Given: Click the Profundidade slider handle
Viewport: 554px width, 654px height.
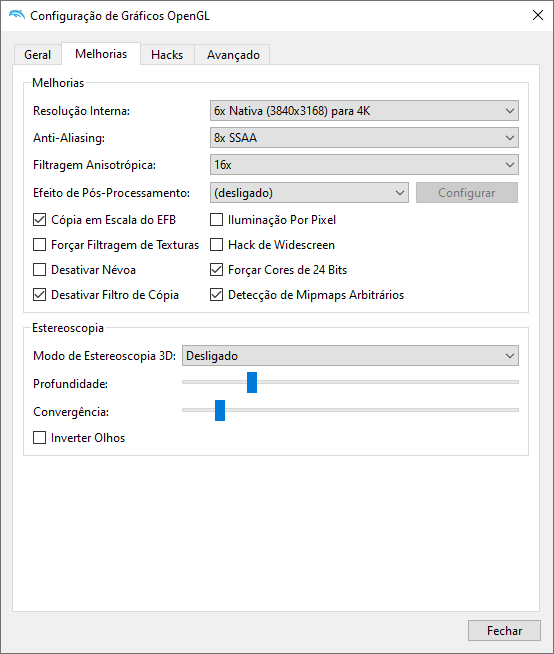Looking at the screenshot, I should pyautogui.click(x=252, y=382).
